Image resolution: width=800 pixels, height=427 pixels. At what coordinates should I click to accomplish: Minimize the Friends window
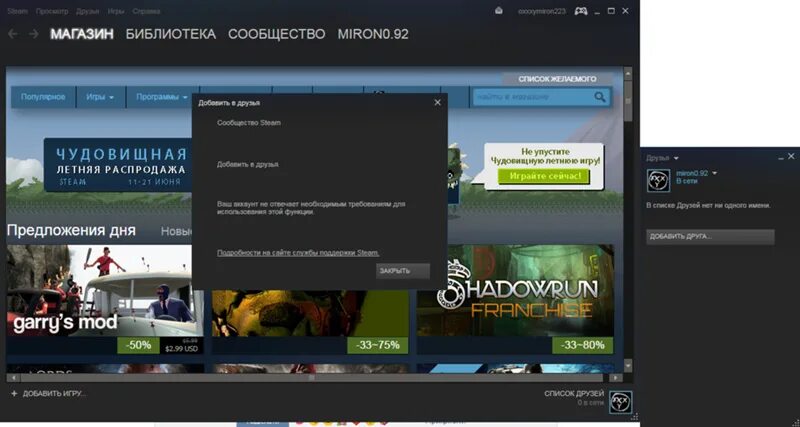(781, 158)
